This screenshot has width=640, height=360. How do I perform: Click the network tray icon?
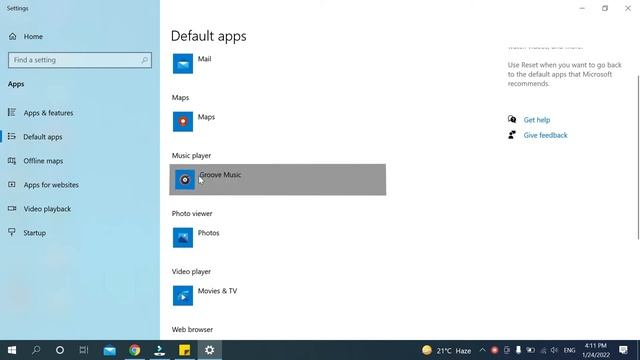[x=543, y=350]
